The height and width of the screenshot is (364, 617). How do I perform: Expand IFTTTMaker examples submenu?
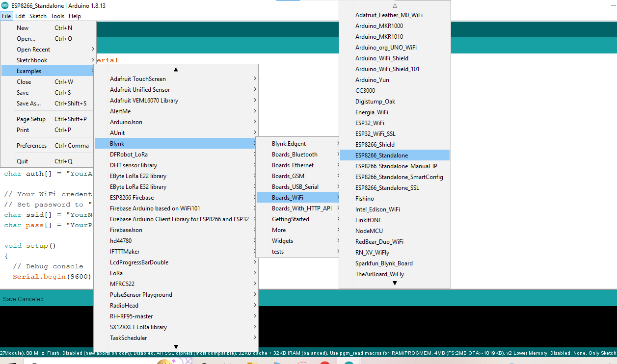(x=176, y=252)
